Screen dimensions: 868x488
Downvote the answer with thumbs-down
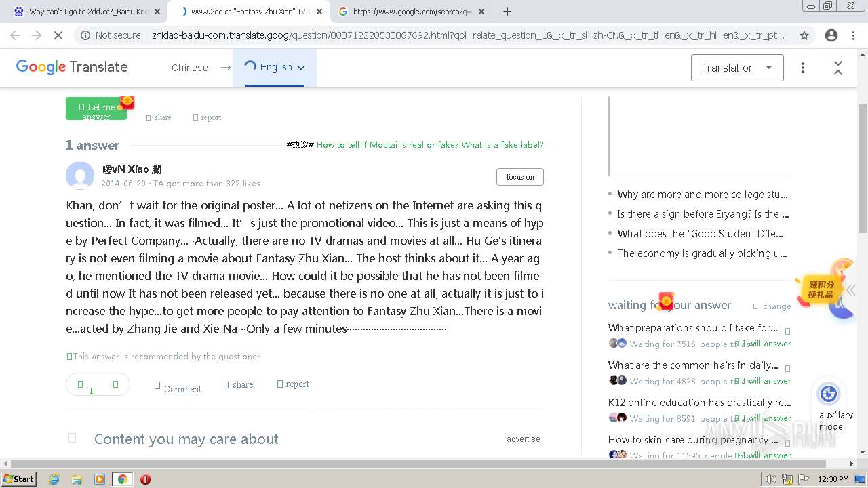(115, 384)
